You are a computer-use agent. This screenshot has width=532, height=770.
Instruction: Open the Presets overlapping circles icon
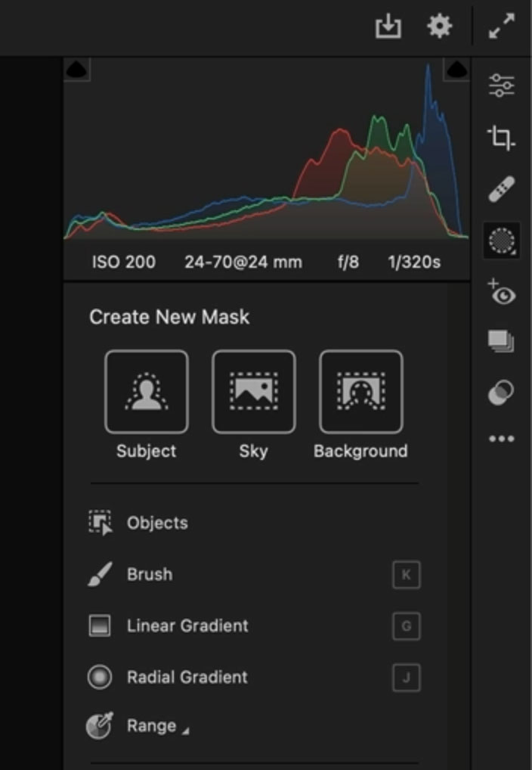501,393
